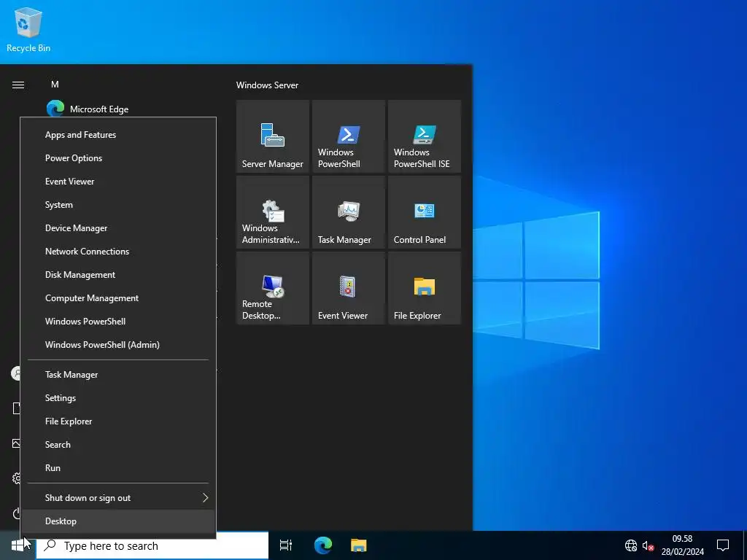Open Server Manager tile
This screenshot has height=560, width=747.
point(273,136)
